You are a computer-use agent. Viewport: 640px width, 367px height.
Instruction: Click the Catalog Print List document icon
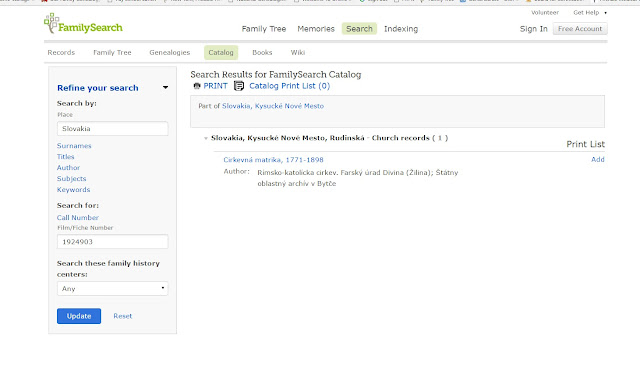pyautogui.click(x=239, y=86)
